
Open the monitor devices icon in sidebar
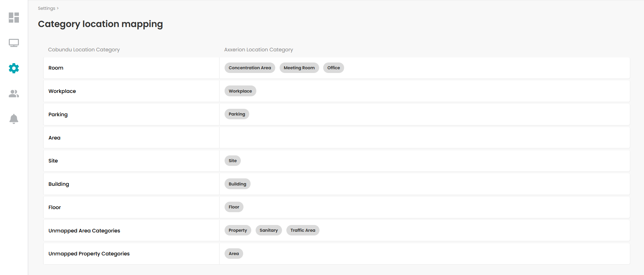coord(14,43)
